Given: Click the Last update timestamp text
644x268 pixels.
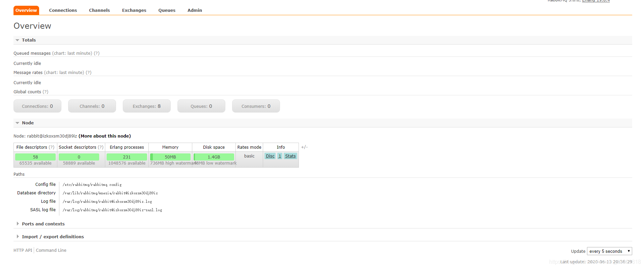Looking at the screenshot, I should (596, 262).
